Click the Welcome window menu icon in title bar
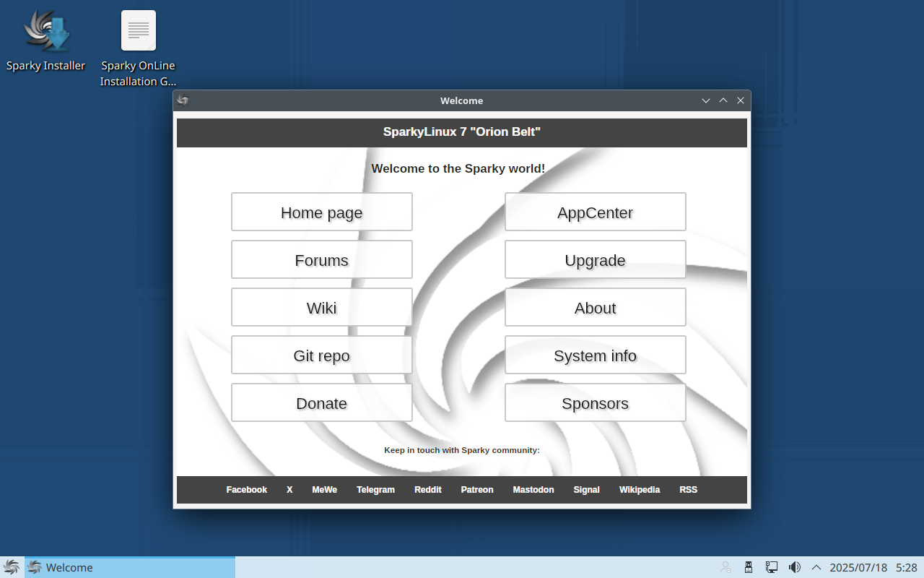Viewport: 924px width, 578px height. click(x=183, y=100)
